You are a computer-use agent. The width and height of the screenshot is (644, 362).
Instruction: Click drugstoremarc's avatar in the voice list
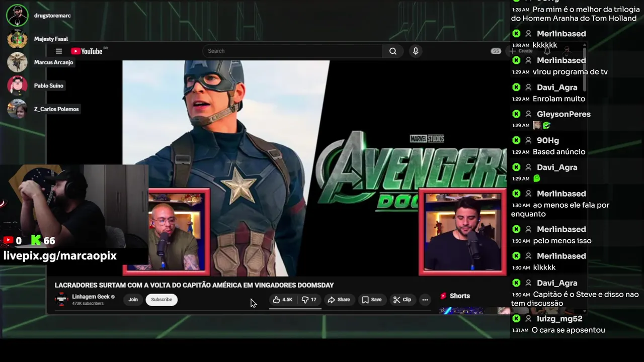coord(17,16)
